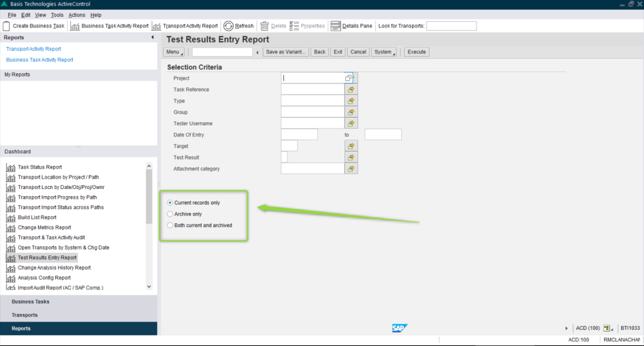Open Business Task Activity Report toolbar icon
The image size is (644, 346).
(x=75, y=26)
